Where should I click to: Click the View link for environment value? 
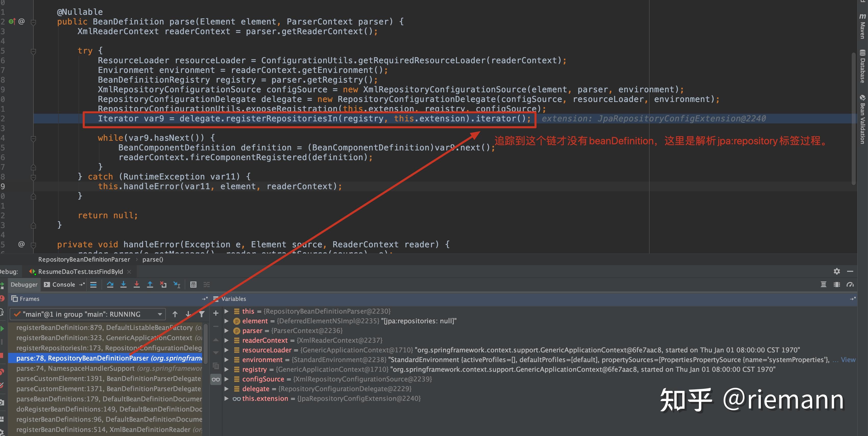[x=848, y=360]
